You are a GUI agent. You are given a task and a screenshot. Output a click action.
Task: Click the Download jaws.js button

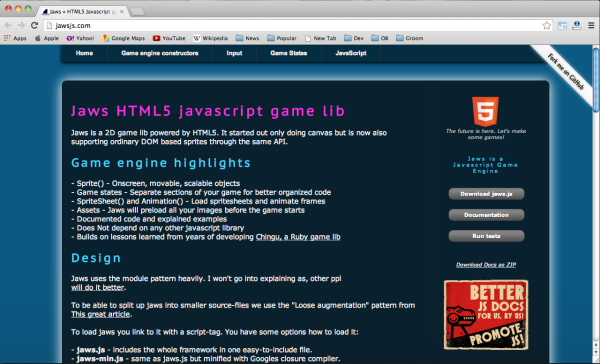click(486, 194)
